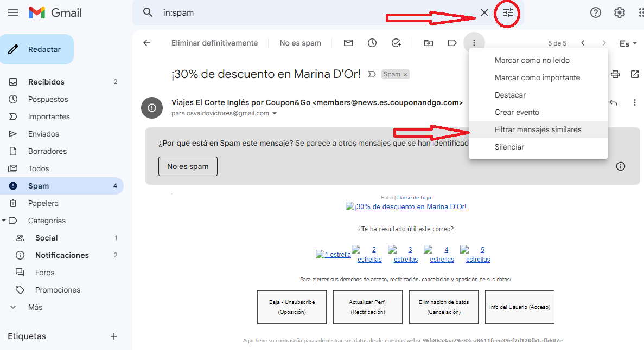Select Filtrar mensajes similares from the menu
644x350 pixels.
coord(538,129)
